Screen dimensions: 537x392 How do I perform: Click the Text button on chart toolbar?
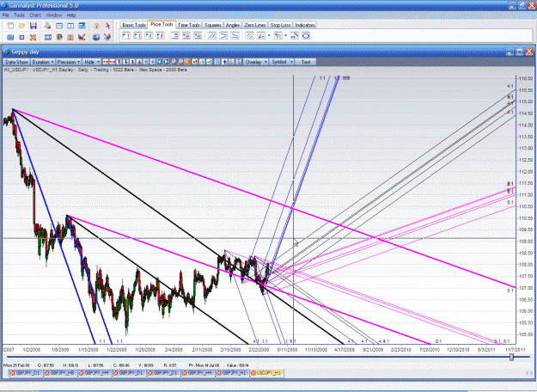(x=306, y=62)
